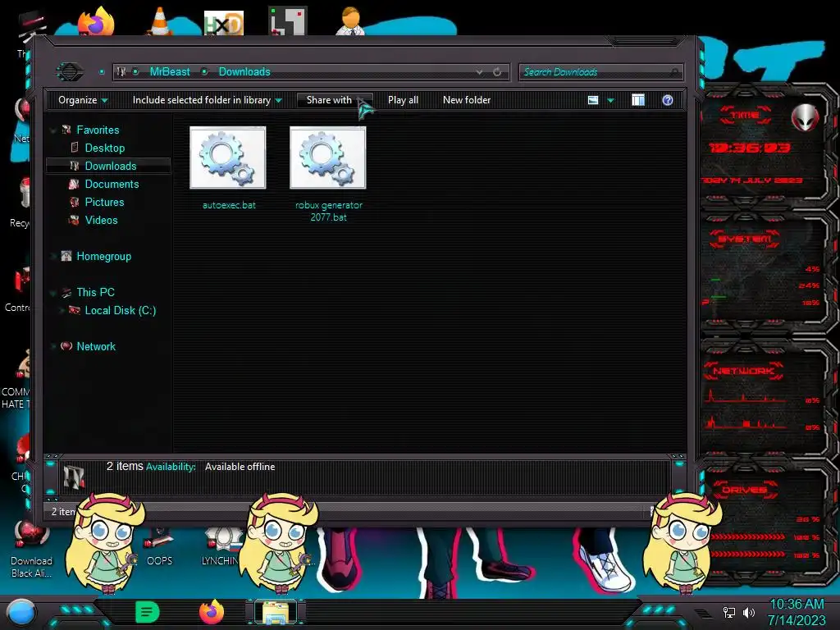Select Network in the navigation pane
840x630 pixels.
(96, 347)
